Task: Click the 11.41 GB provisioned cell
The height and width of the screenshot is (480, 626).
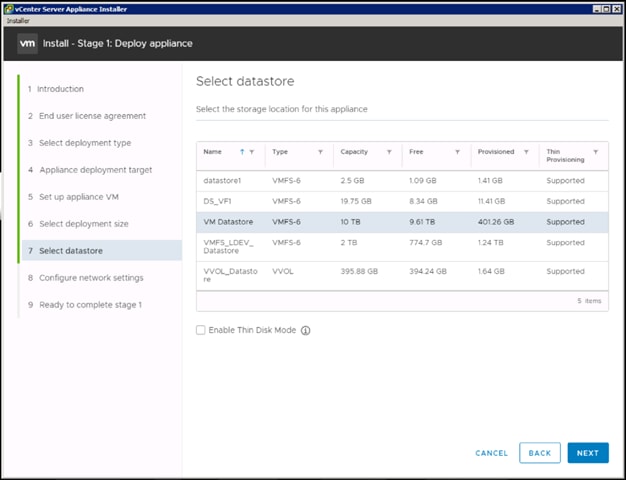Action: 491,202
